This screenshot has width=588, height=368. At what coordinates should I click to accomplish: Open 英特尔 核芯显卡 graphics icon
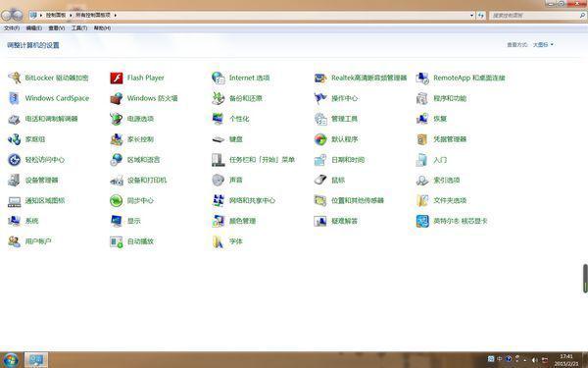click(x=422, y=221)
